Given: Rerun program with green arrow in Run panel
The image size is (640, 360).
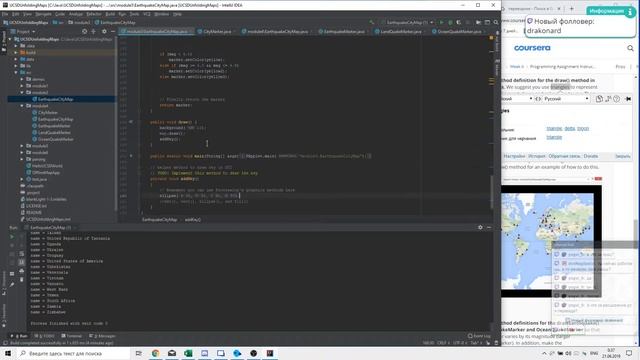Looking at the screenshot, I should coord(12,237).
